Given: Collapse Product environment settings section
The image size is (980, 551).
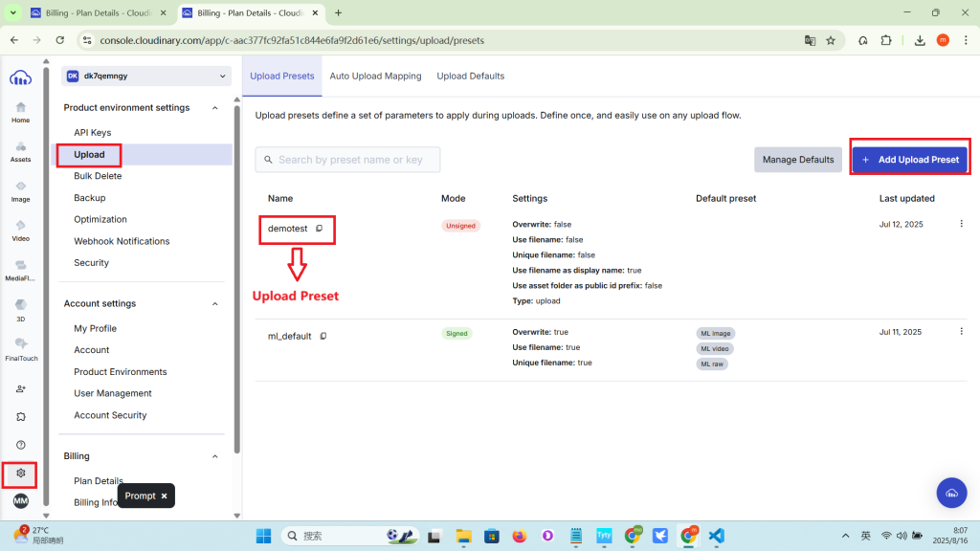Looking at the screenshot, I should click(215, 108).
